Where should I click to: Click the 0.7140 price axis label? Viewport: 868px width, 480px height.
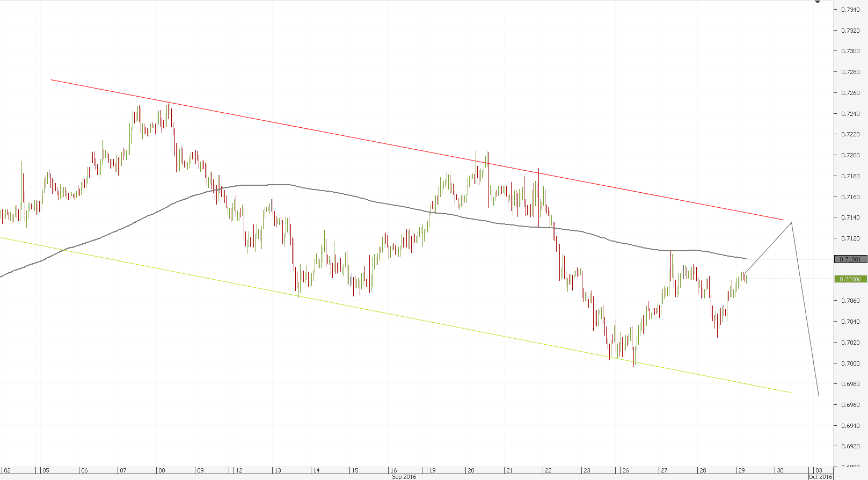click(x=850, y=217)
